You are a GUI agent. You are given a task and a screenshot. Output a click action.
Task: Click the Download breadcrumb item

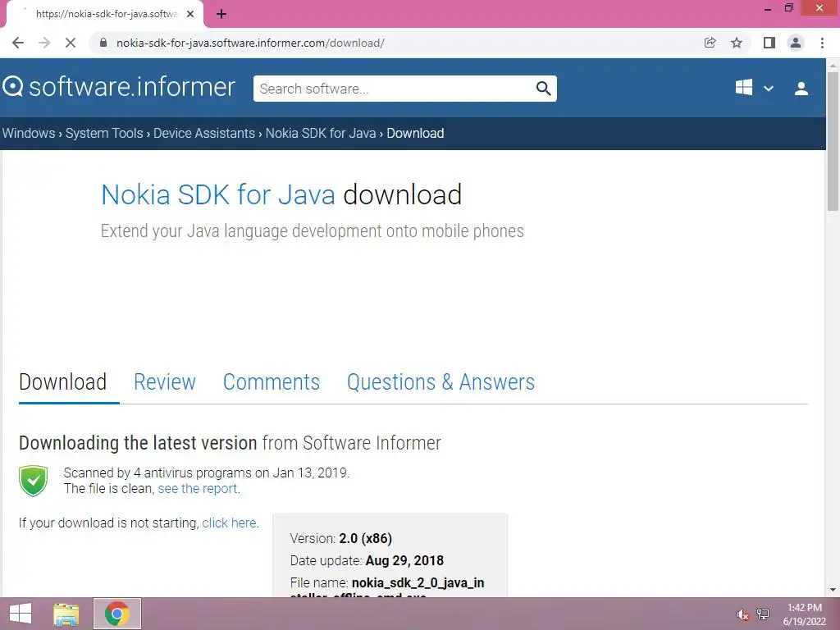point(415,133)
